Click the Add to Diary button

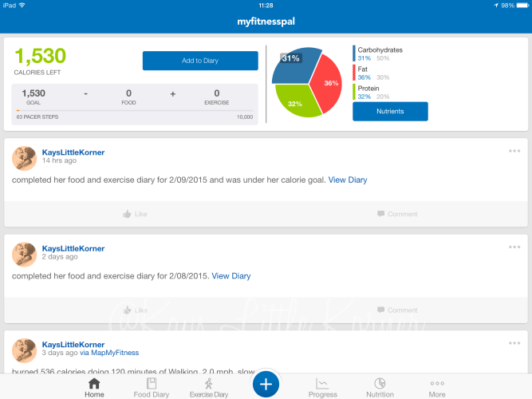coord(200,61)
